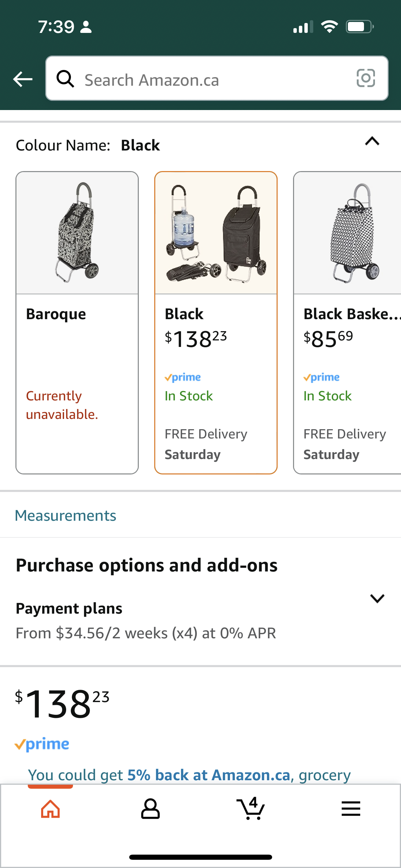Select the Black Basket colour option
Screen dimensions: 401x868
click(x=347, y=323)
